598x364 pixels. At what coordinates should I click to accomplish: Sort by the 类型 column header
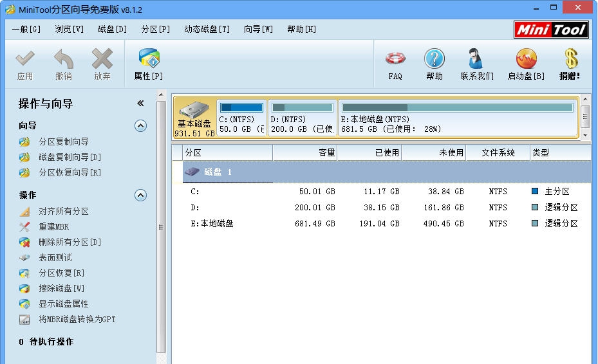560,153
